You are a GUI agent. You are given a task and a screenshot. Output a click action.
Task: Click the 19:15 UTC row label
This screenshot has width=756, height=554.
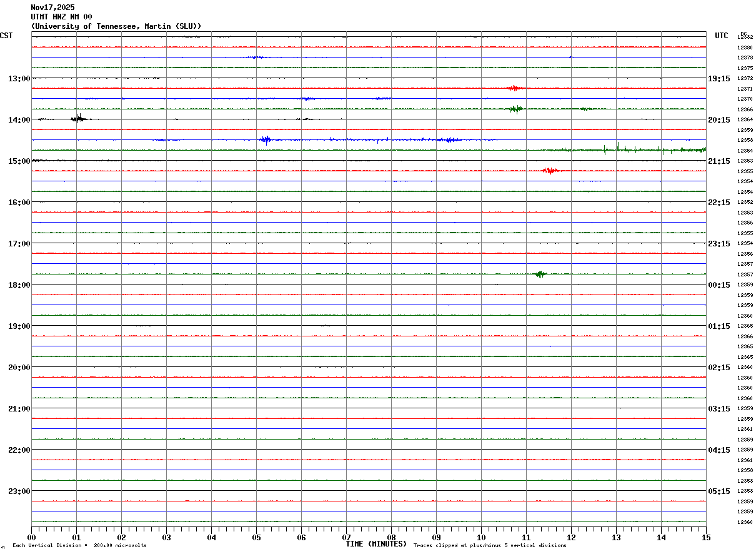[719, 79]
